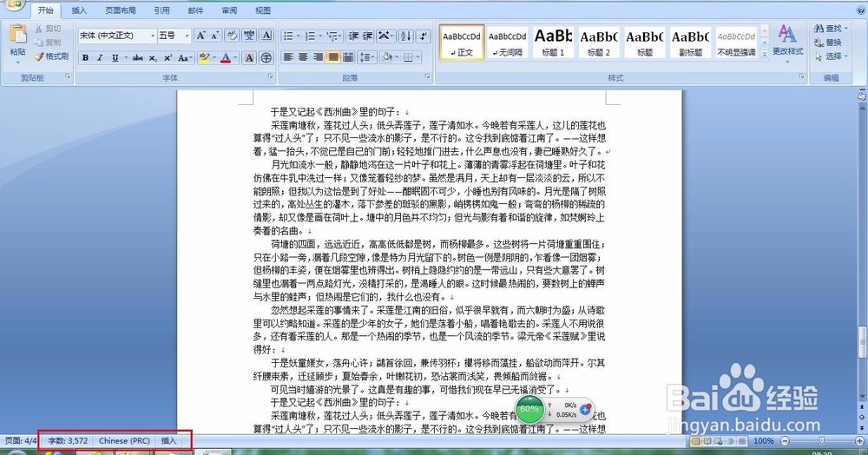Apply the 正文 style
Image resolution: width=868 pixels, height=455 pixels.
click(x=462, y=42)
